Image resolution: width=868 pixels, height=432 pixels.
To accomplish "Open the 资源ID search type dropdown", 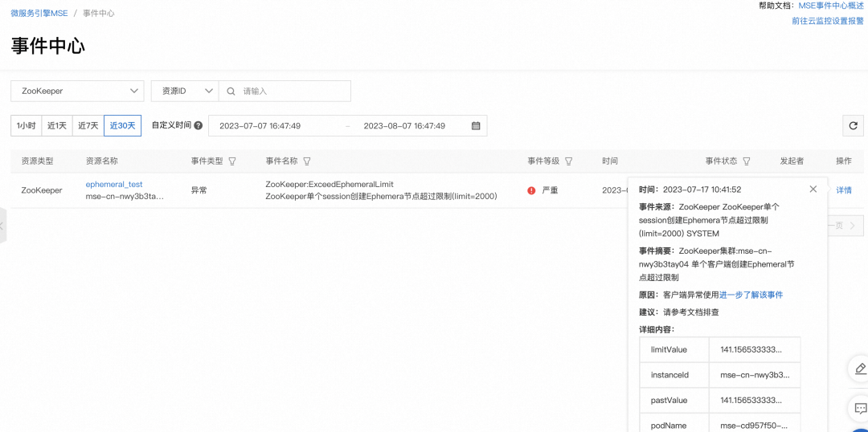I will (x=185, y=92).
